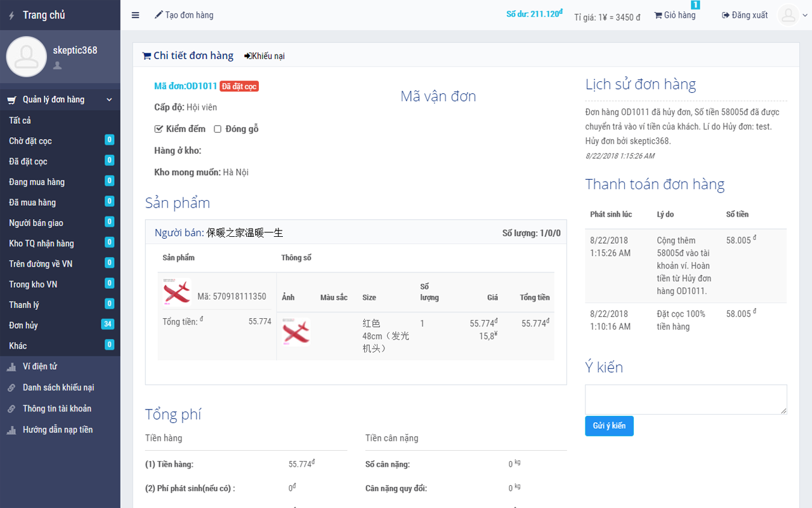Click the red Đã đặt cọc status badge

(x=239, y=86)
